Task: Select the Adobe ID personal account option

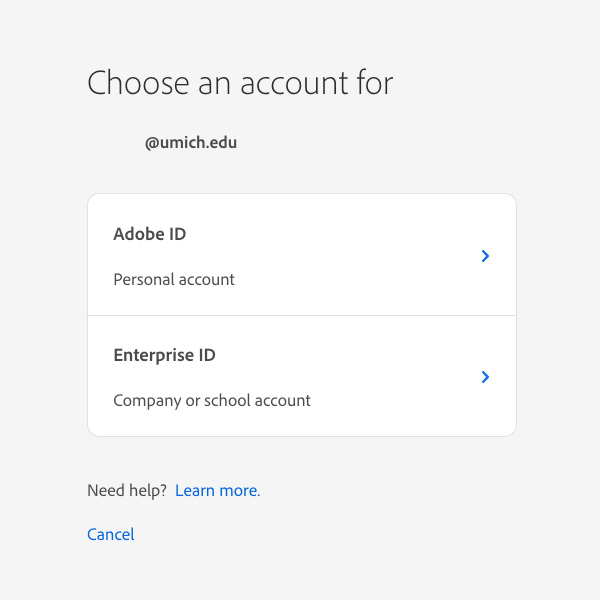Action: point(302,255)
